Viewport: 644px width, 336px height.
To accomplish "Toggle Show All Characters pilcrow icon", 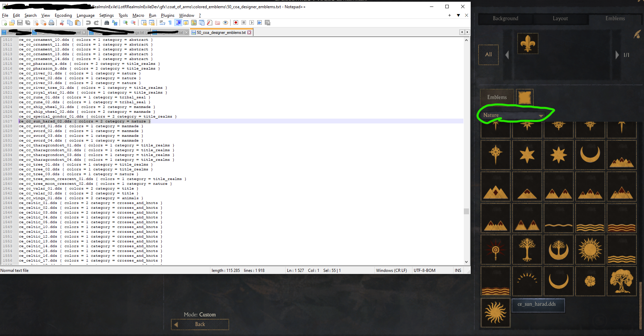I will point(170,23).
